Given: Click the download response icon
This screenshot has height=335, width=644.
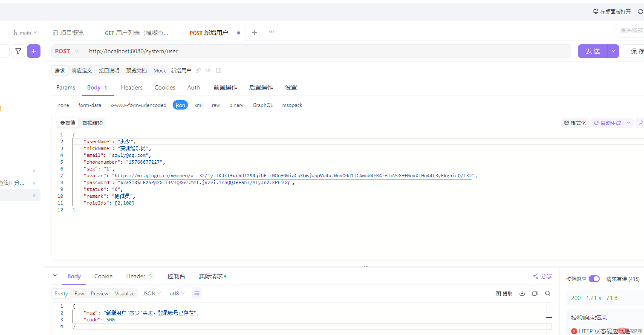Looking at the screenshot, I should (x=522, y=293).
